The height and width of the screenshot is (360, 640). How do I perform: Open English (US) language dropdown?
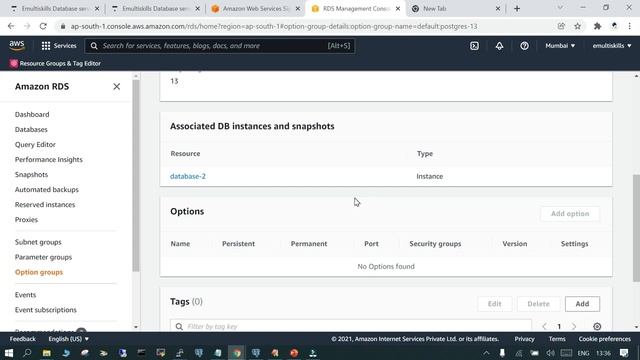tap(68, 339)
